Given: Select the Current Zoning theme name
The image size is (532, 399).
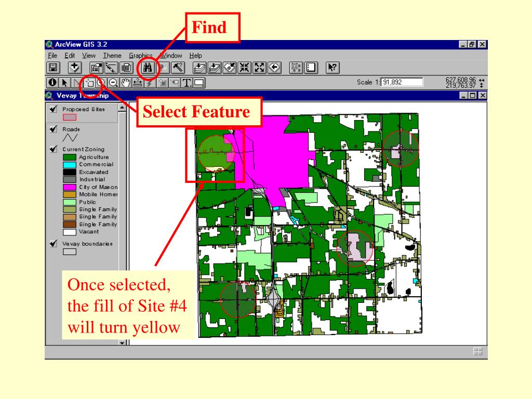Looking at the screenshot, I should (84, 149).
